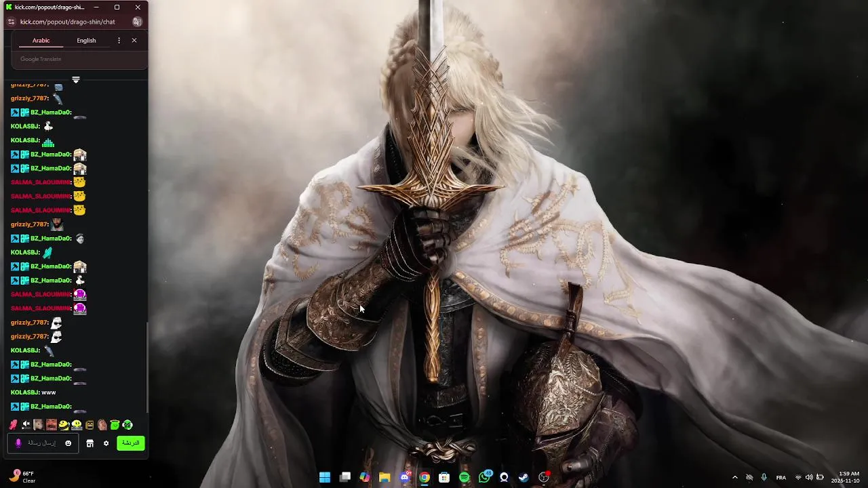This screenshot has width=868, height=488.
Task: Open File Explorer from the taskbar
Action: pos(384,477)
